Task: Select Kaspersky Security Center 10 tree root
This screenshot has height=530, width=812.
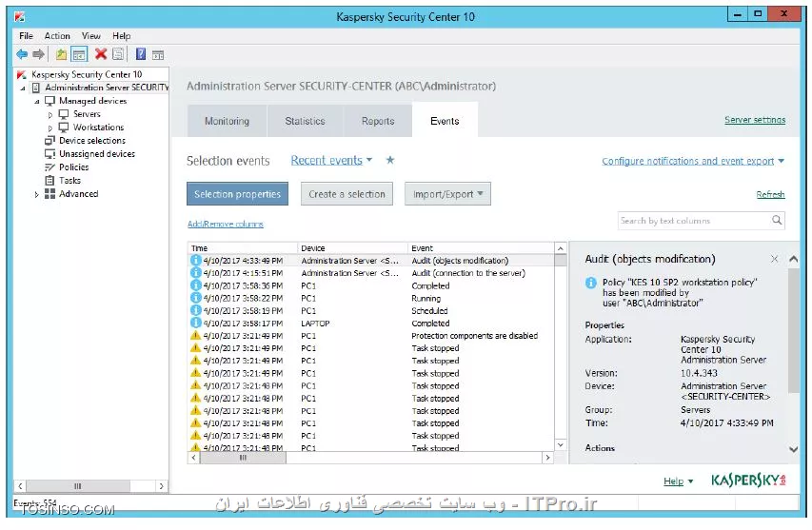Action: [x=87, y=74]
